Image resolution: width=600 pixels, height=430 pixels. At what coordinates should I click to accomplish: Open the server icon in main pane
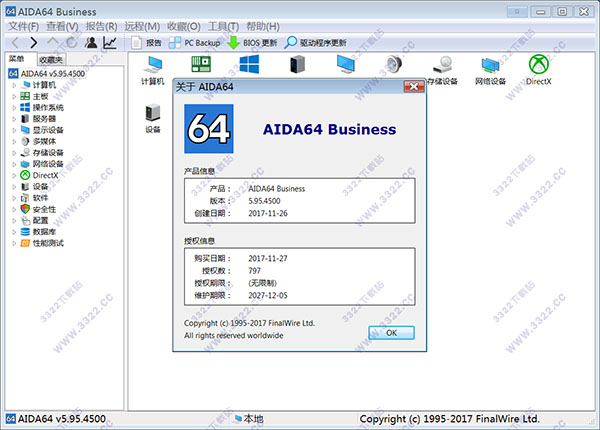[x=297, y=64]
